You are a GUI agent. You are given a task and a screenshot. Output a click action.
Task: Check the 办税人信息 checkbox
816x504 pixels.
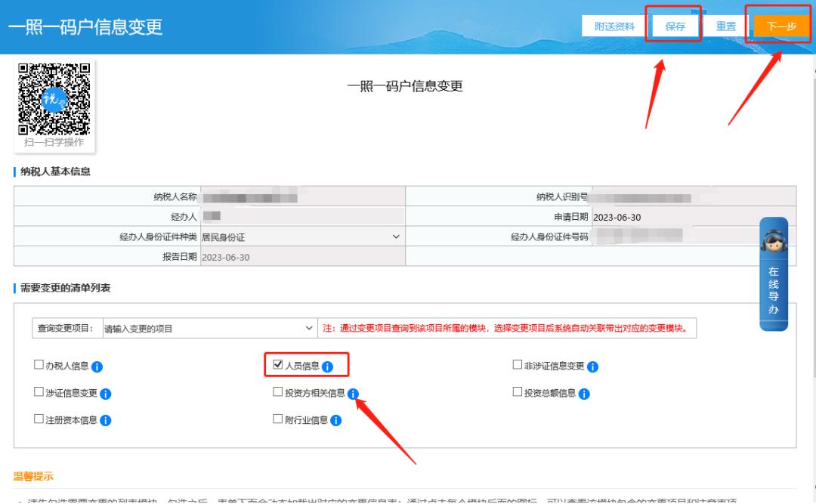pyautogui.click(x=37, y=365)
